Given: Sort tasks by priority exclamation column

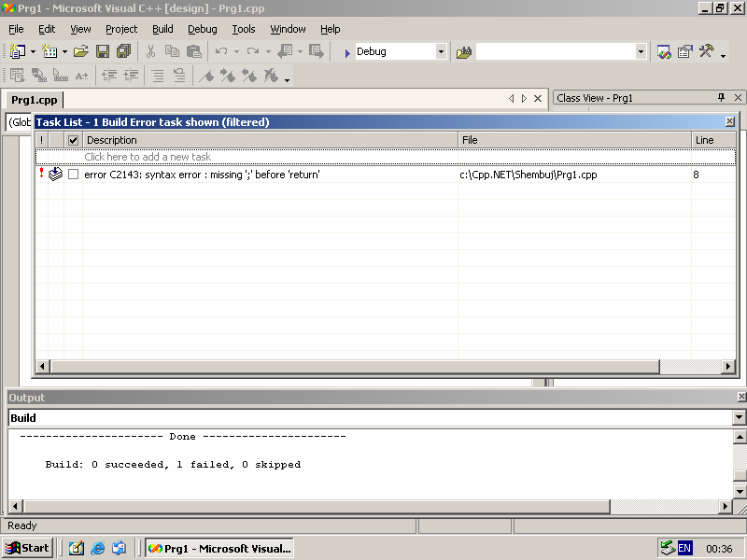Looking at the screenshot, I should point(42,140).
